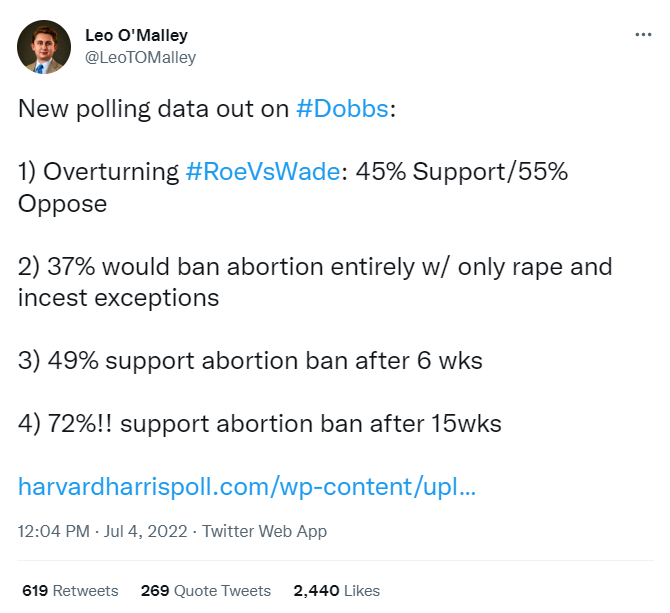670x613 pixels.
Task: Open the #Dobbs hashtag
Action: point(343,109)
